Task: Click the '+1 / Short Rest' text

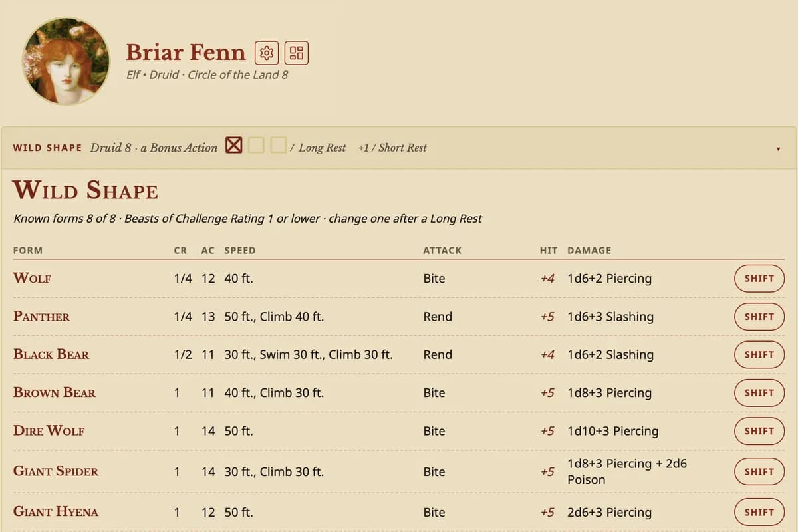Action: point(392,148)
